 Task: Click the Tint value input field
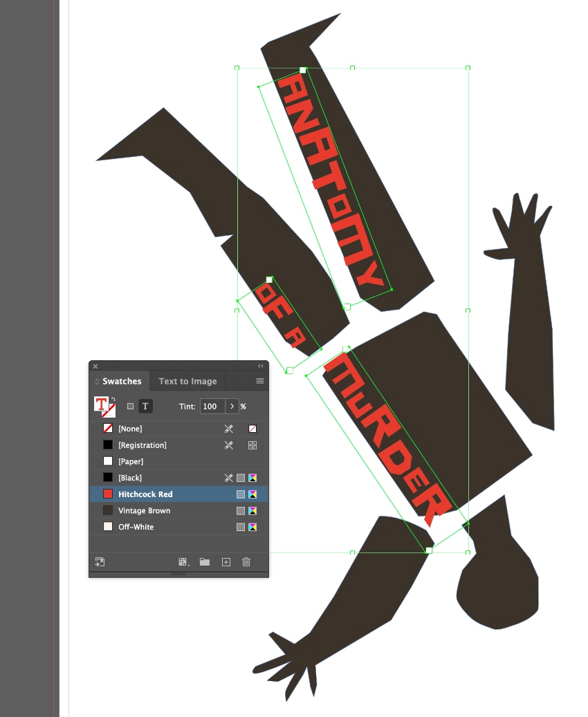click(213, 406)
